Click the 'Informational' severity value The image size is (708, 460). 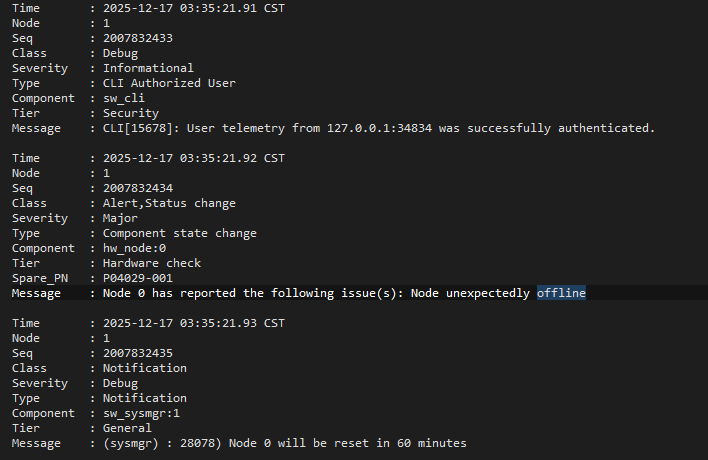click(148, 68)
